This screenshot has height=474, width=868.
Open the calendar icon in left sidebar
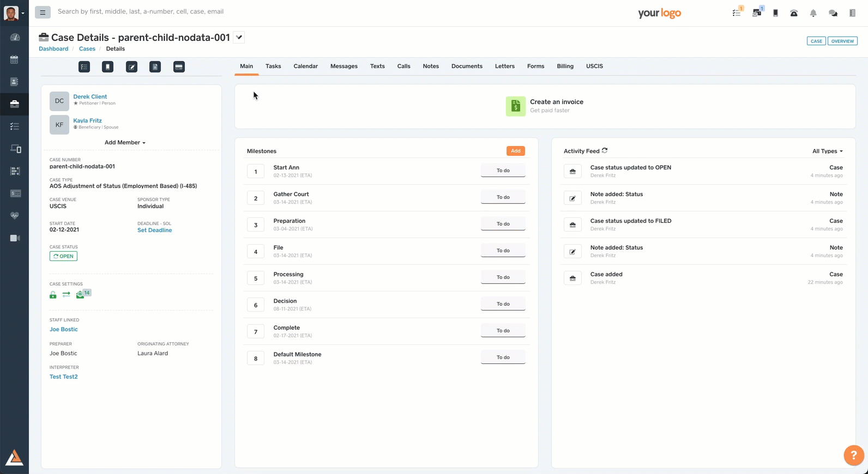[14, 59]
